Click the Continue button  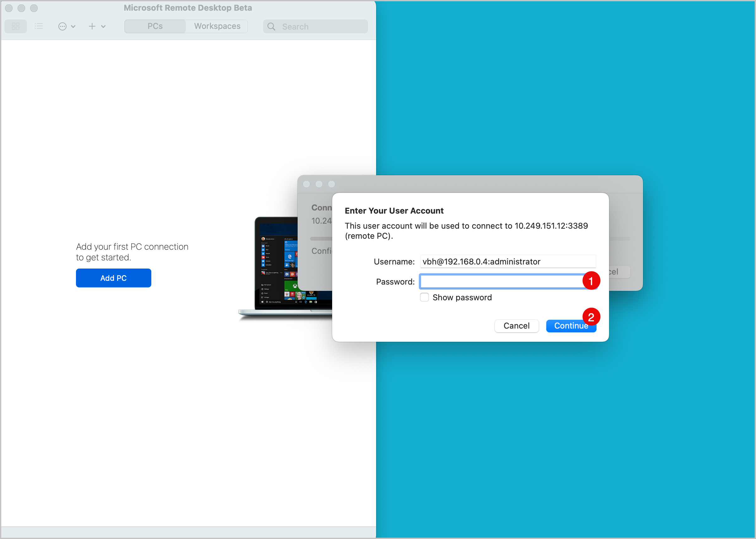click(571, 326)
